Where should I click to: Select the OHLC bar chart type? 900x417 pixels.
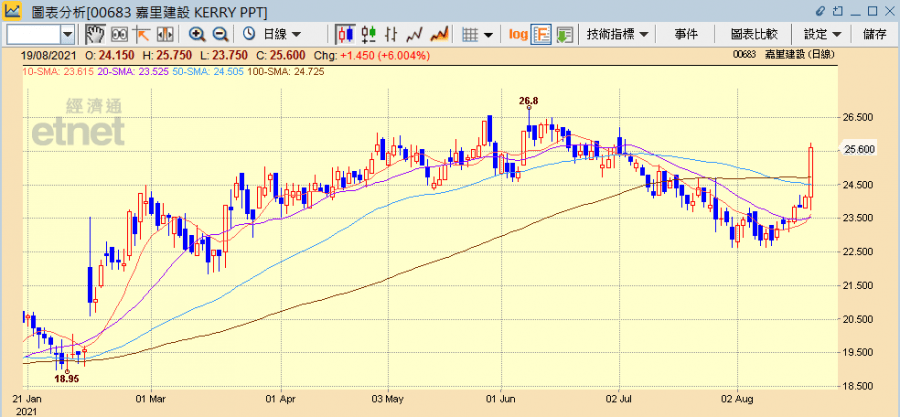pos(391,34)
